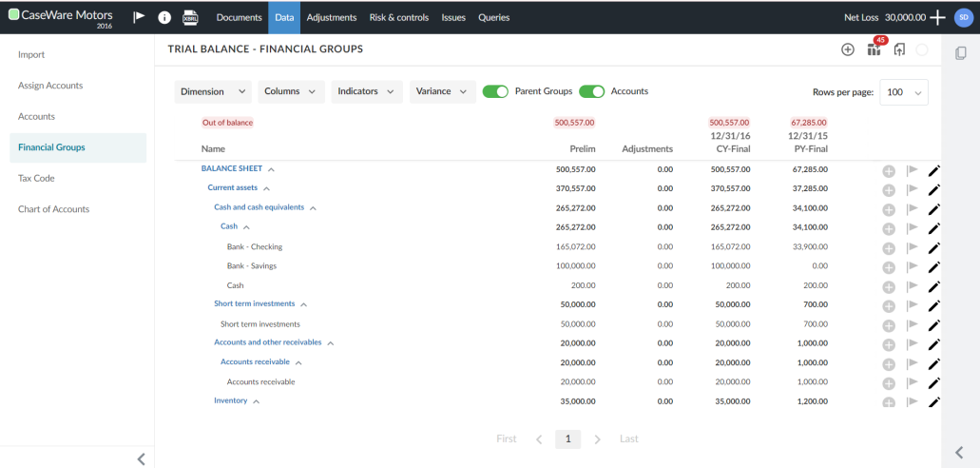
Task: Click add circle icon on BALANCE SHEET row
Action: pyautogui.click(x=889, y=170)
